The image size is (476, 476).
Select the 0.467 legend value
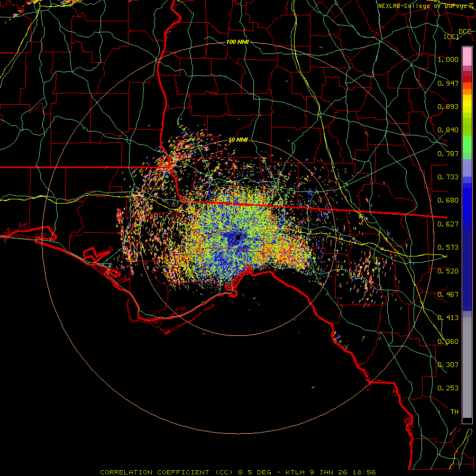pos(448,295)
